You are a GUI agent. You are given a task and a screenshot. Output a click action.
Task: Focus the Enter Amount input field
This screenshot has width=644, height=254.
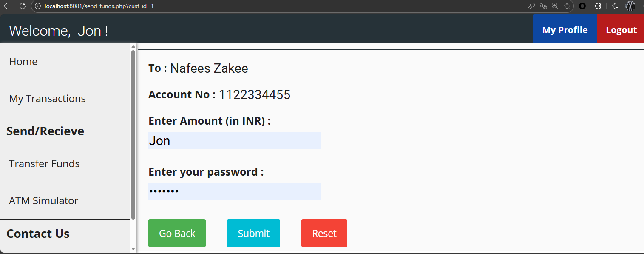click(x=234, y=140)
